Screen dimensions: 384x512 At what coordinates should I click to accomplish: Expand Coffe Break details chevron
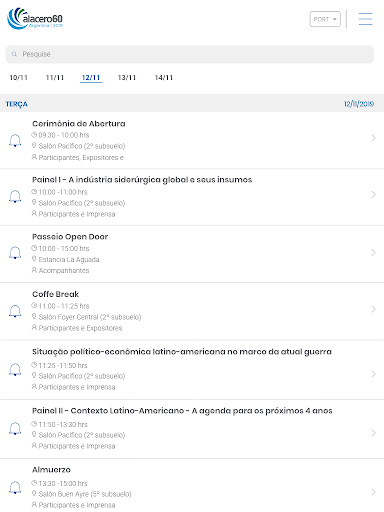(x=373, y=309)
